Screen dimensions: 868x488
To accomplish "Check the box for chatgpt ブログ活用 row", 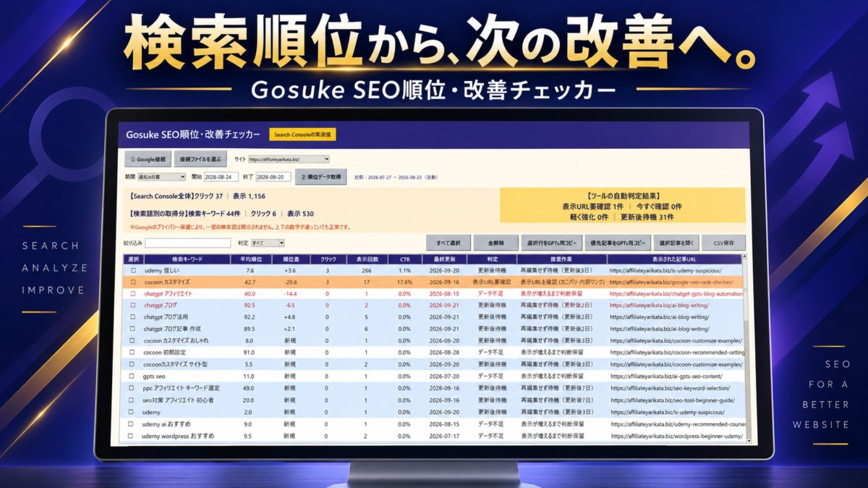I will (x=132, y=317).
